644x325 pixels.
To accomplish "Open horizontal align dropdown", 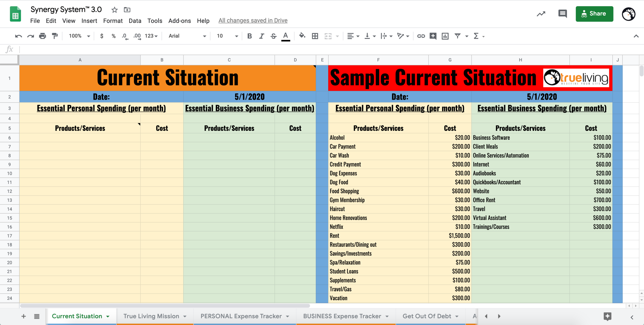I will (x=353, y=36).
